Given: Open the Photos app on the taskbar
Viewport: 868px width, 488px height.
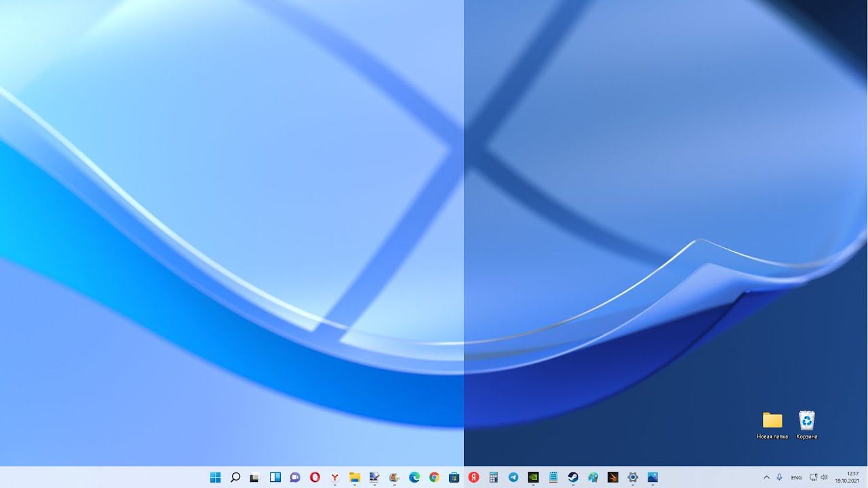Looking at the screenshot, I should (652, 477).
